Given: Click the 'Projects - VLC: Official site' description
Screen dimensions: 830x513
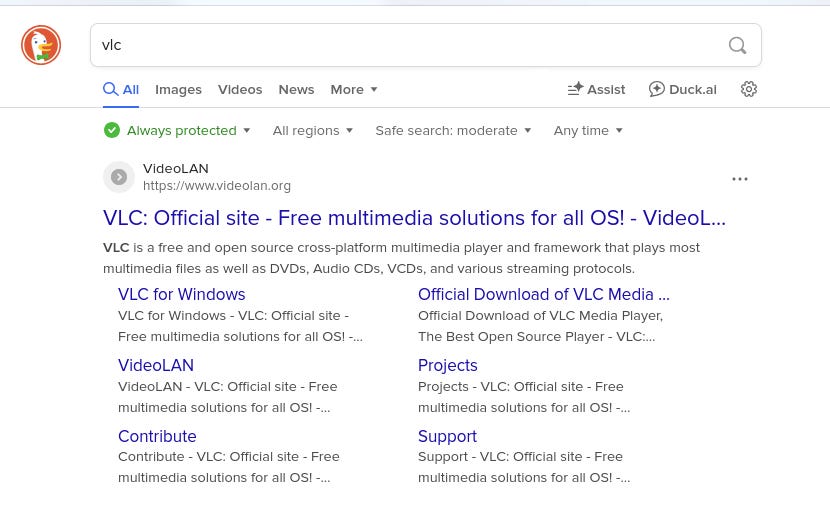Looking at the screenshot, I should click(x=524, y=397).
